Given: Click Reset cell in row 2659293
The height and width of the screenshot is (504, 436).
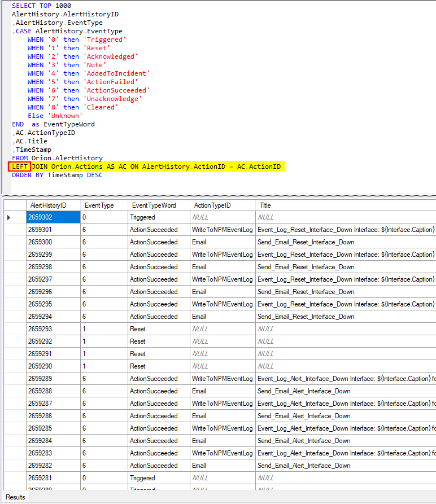Looking at the screenshot, I should click(159, 329).
